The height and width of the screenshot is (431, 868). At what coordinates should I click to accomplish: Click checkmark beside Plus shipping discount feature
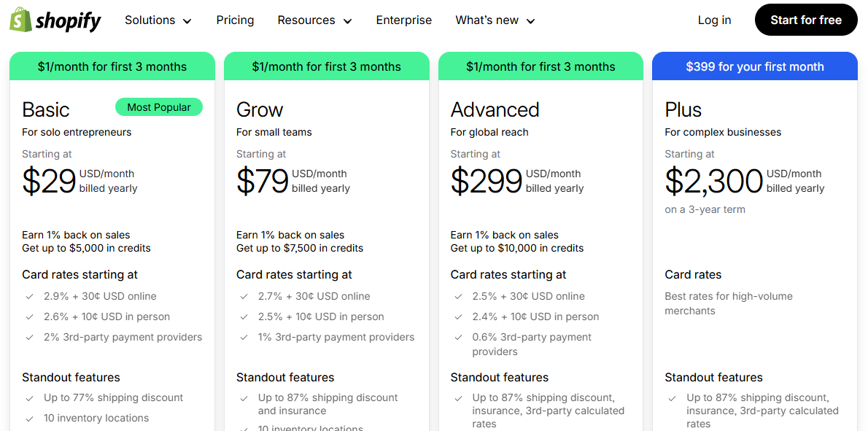click(672, 397)
